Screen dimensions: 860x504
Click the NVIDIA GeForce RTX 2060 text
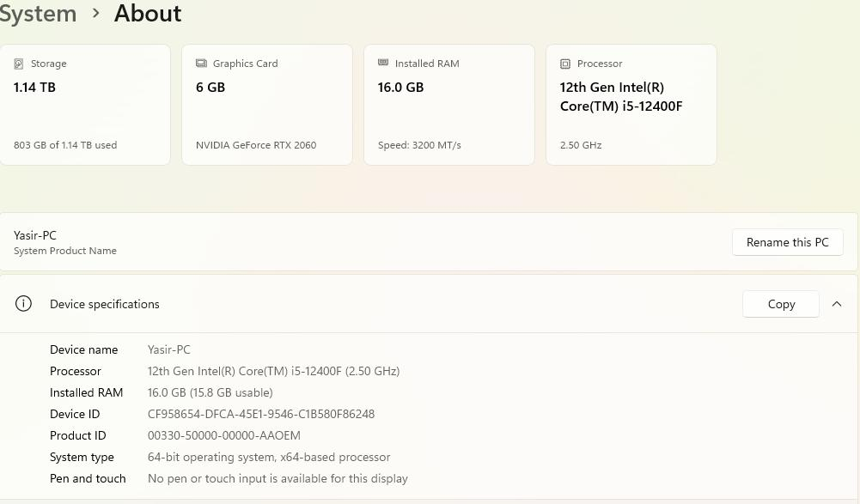click(x=256, y=145)
